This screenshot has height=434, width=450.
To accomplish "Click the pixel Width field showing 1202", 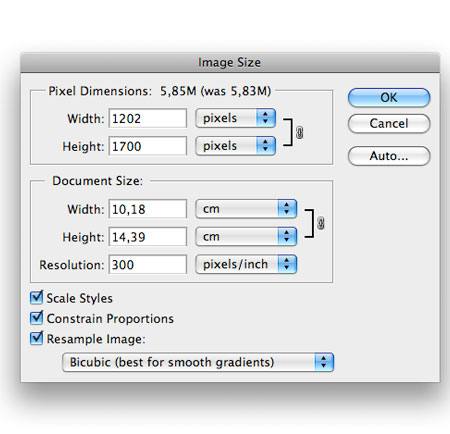I will (x=148, y=118).
